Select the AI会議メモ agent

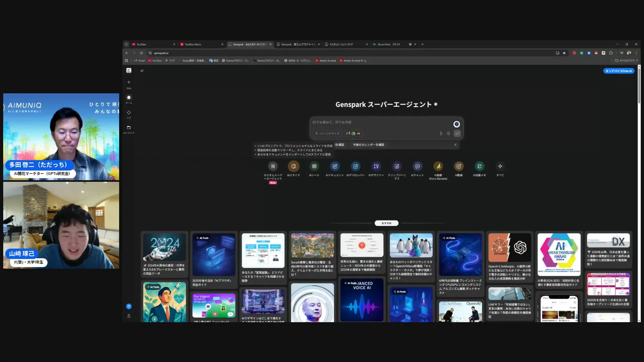479,166
